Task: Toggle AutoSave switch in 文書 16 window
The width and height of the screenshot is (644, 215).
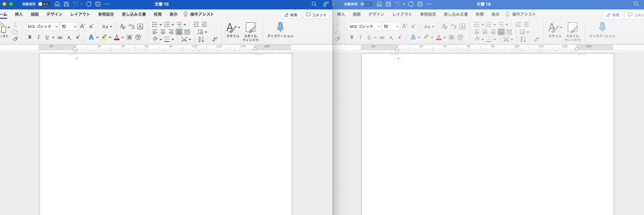Action: point(366,4)
